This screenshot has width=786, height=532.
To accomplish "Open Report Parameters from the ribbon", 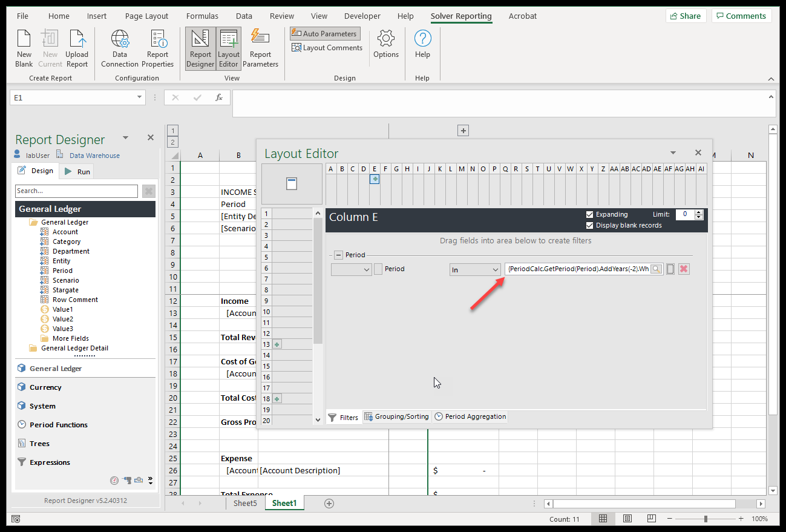I will [260, 48].
